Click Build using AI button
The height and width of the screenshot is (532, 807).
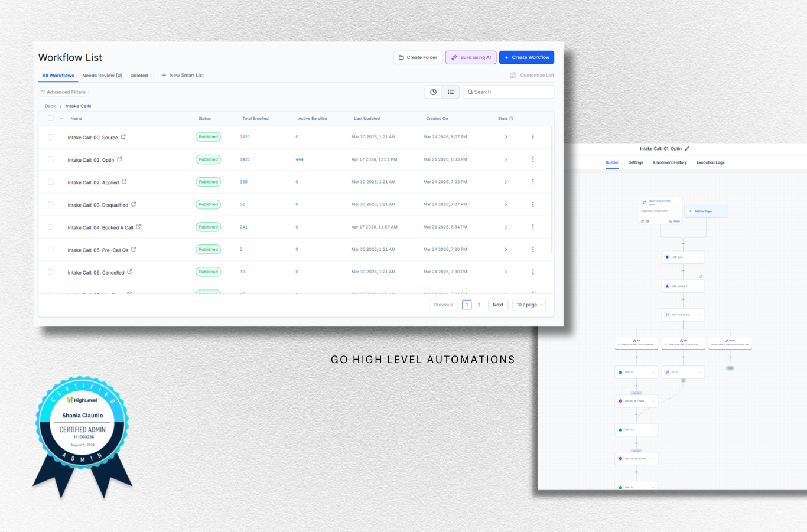471,57
